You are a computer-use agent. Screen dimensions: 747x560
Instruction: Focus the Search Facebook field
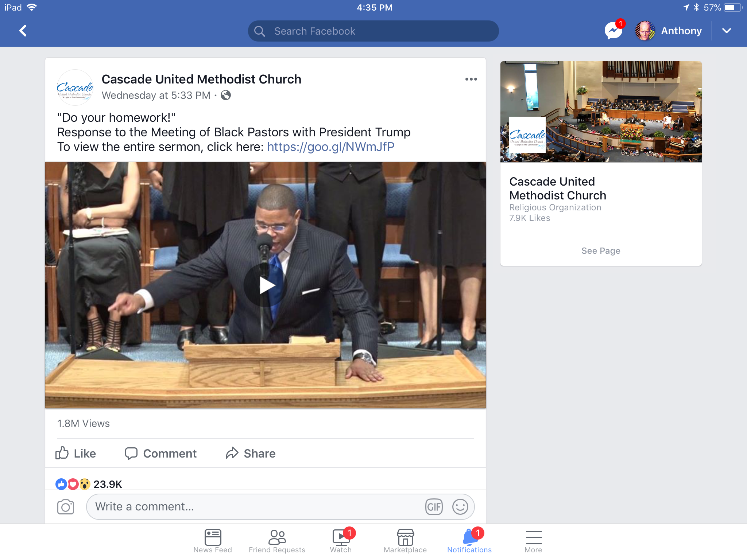coord(373,31)
